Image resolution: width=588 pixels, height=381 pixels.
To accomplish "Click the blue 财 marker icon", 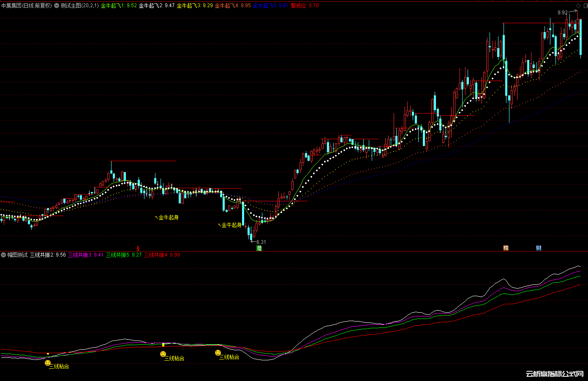I will (x=539, y=248).
